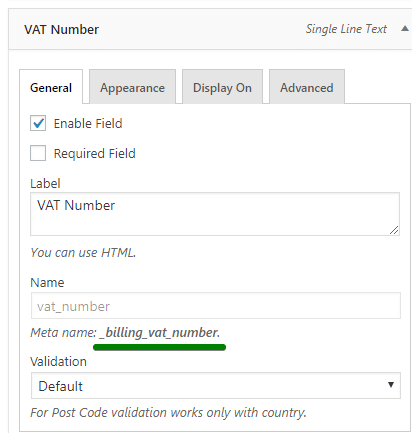Click the textarea resize grip icon

pyautogui.click(x=394, y=230)
